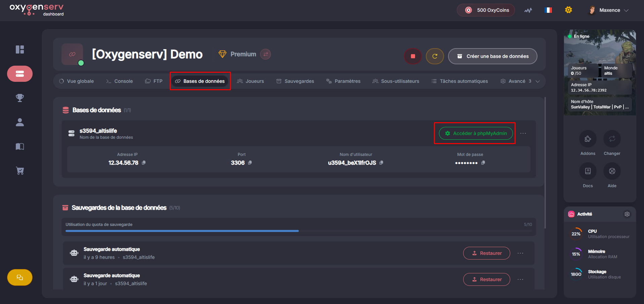Screen dimensions: 644x304
Task: Click Accéder à phpMyAdmin button
Action: point(476,133)
